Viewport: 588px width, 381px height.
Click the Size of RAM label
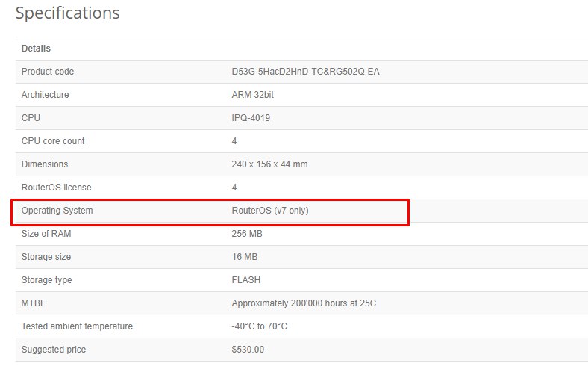click(x=46, y=234)
